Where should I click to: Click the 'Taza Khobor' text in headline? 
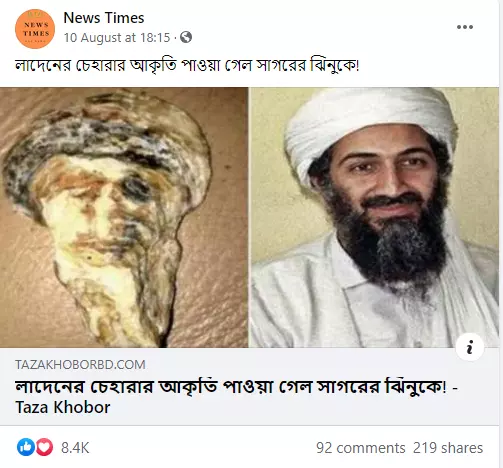(63, 407)
